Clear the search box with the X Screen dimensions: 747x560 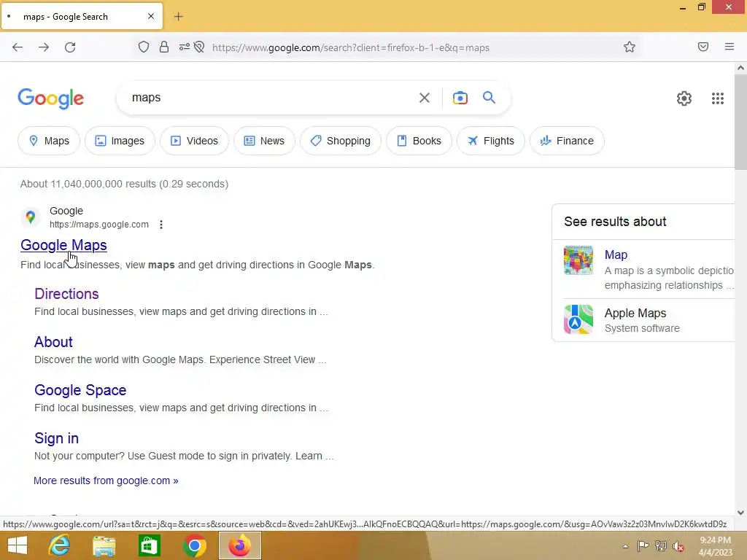425,98
